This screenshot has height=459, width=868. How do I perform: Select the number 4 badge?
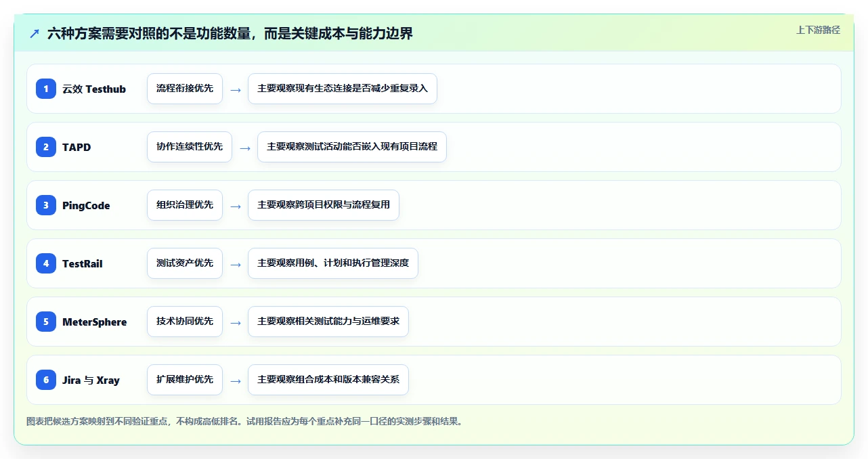[46, 263]
